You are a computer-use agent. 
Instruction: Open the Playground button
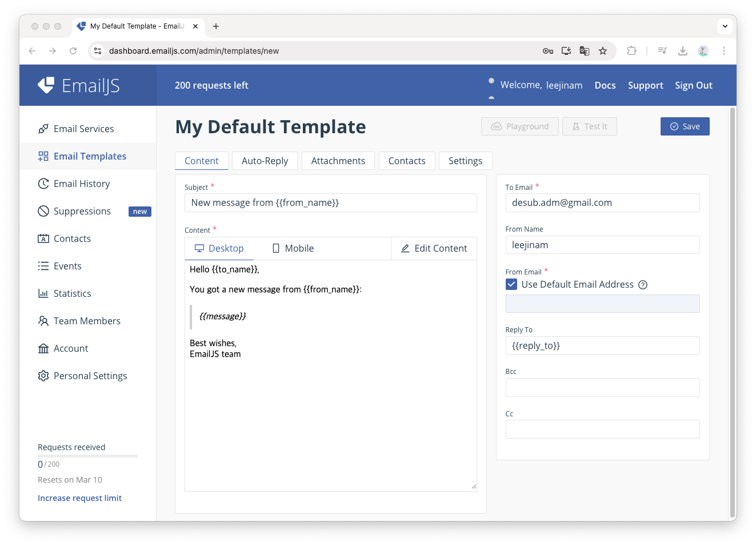click(x=520, y=126)
